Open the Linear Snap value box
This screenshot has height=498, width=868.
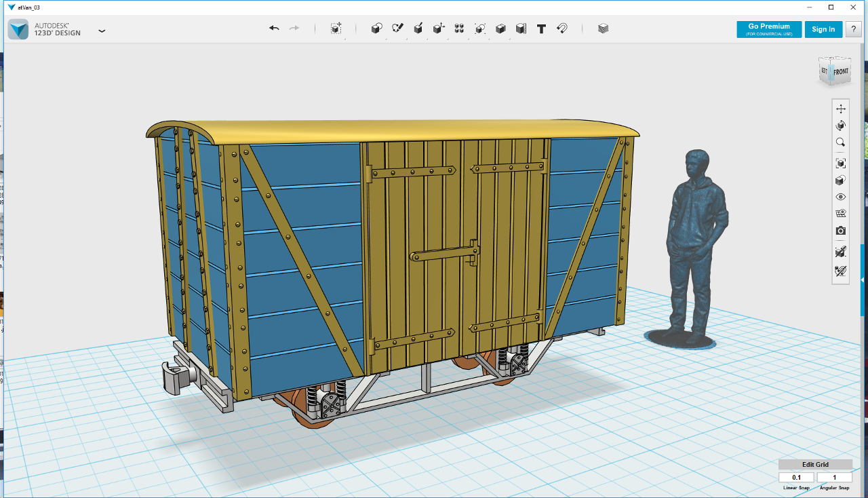click(796, 478)
